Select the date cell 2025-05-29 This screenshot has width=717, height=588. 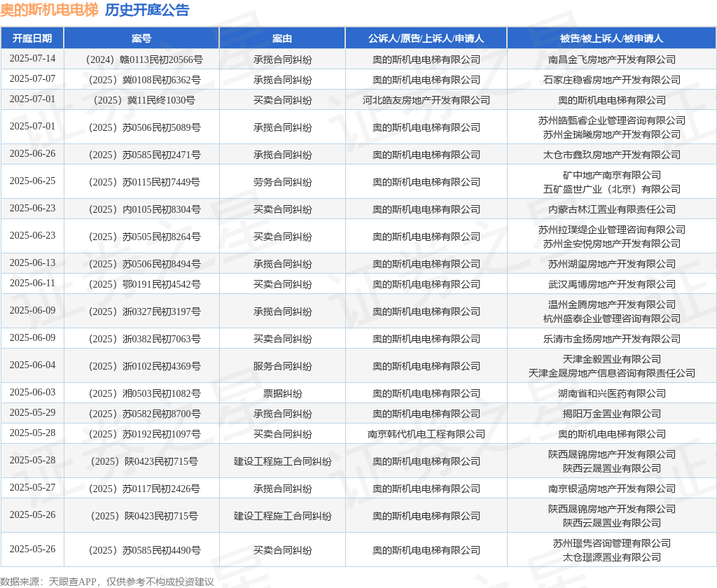click(32, 412)
